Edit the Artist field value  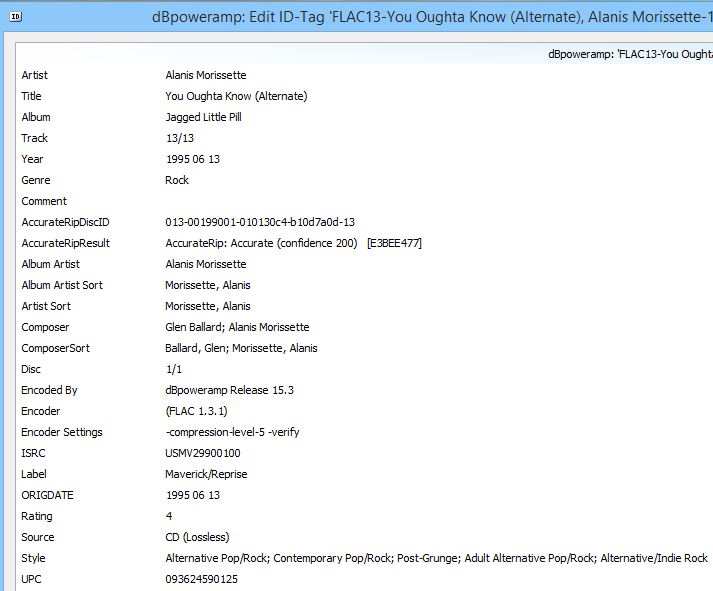tap(205, 75)
